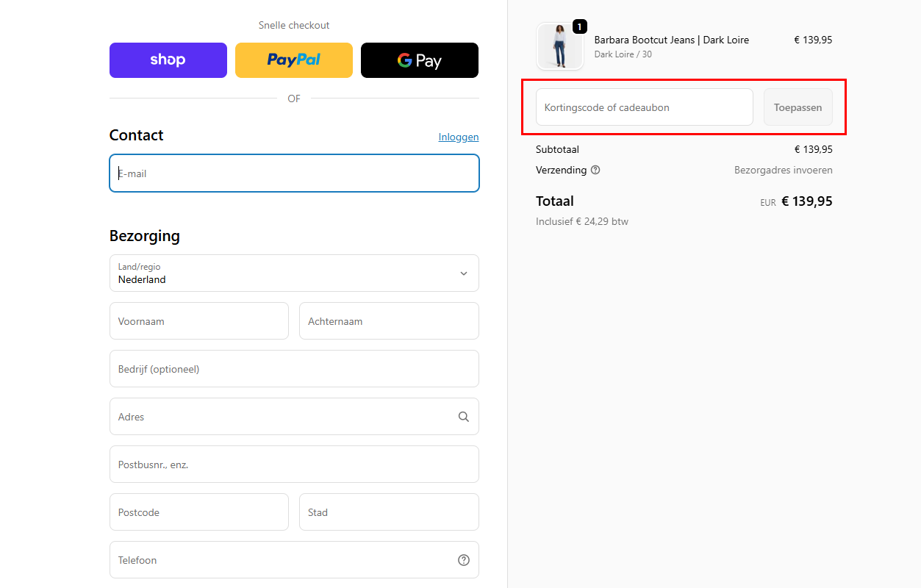Click the Inloggen link

point(458,137)
